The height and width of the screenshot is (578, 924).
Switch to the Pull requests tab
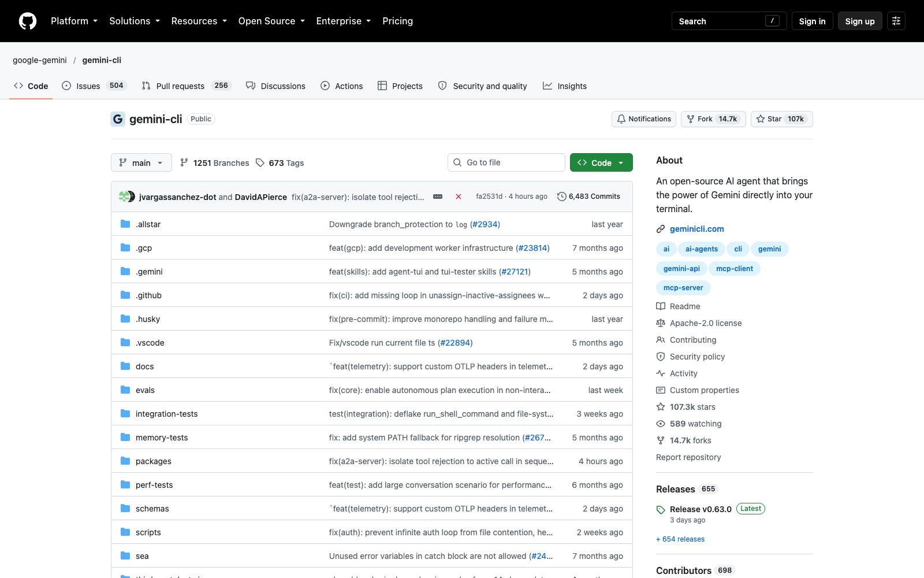(x=186, y=86)
